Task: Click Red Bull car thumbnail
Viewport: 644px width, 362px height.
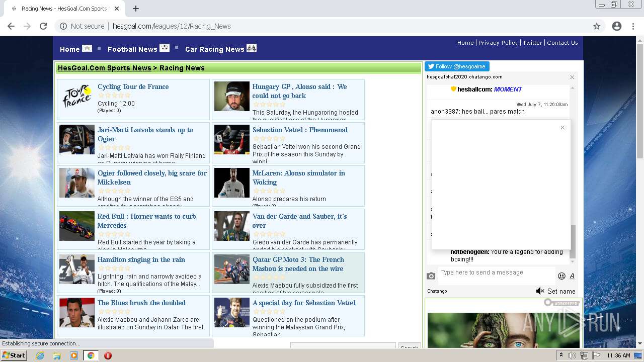Action: coord(77,226)
